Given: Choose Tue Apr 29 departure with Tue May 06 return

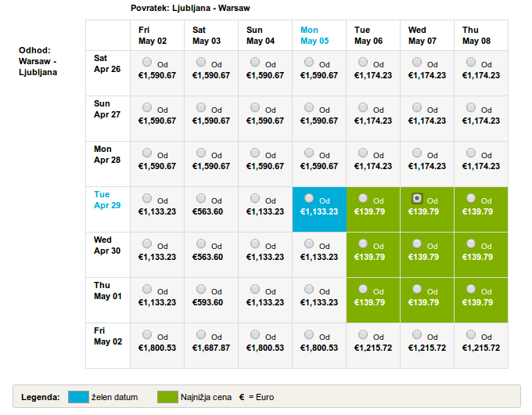Looking at the screenshot, I should 363,198.
